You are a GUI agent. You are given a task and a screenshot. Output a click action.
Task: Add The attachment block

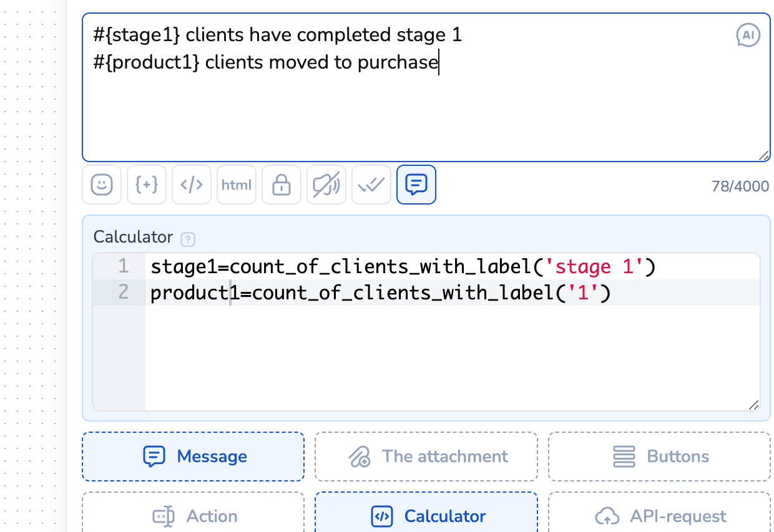426,457
